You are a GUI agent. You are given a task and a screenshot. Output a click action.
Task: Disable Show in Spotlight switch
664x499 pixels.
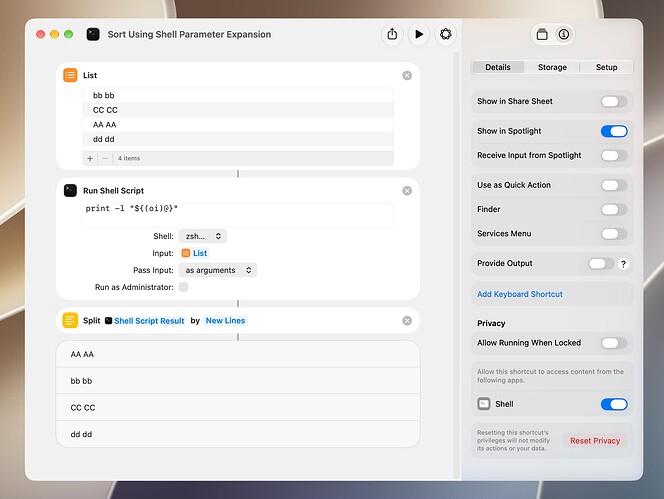(614, 131)
